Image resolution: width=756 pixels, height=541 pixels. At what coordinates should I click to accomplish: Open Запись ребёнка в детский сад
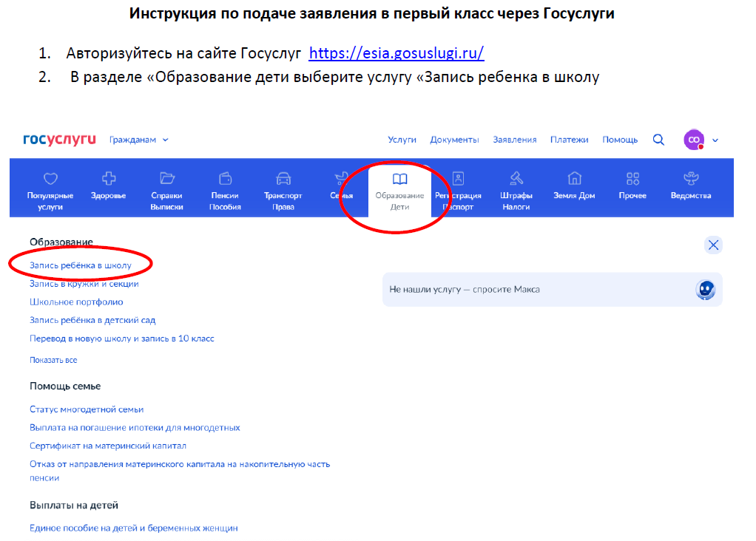[92, 320]
